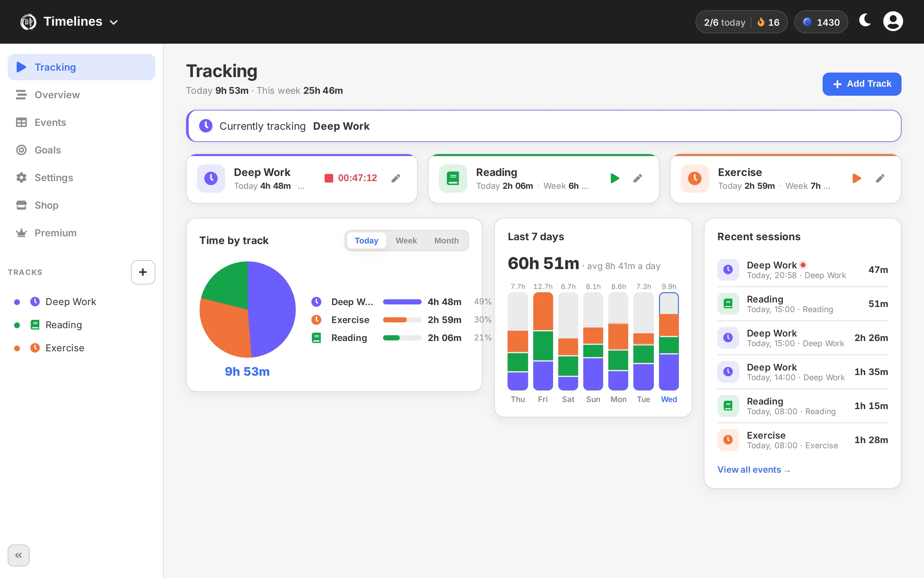Click the Timelines logo icon
This screenshot has height=578, width=924.
(x=28, y=22)
